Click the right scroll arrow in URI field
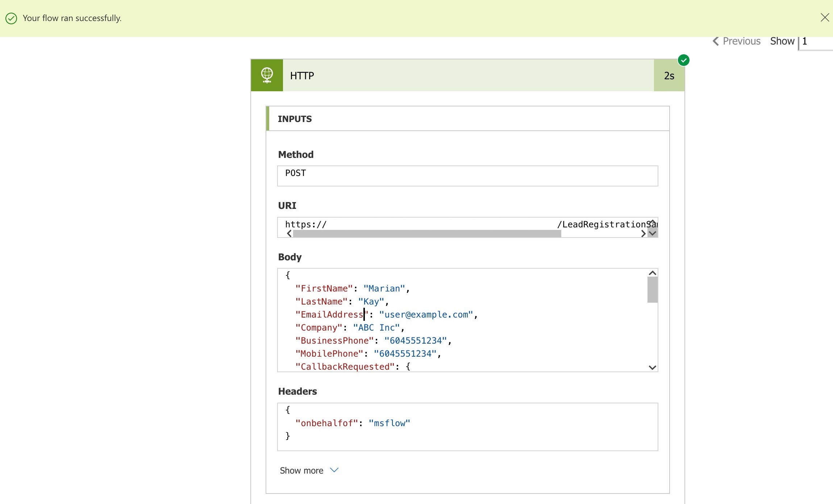This screenshot has width=833, height=504. point(643,233)
